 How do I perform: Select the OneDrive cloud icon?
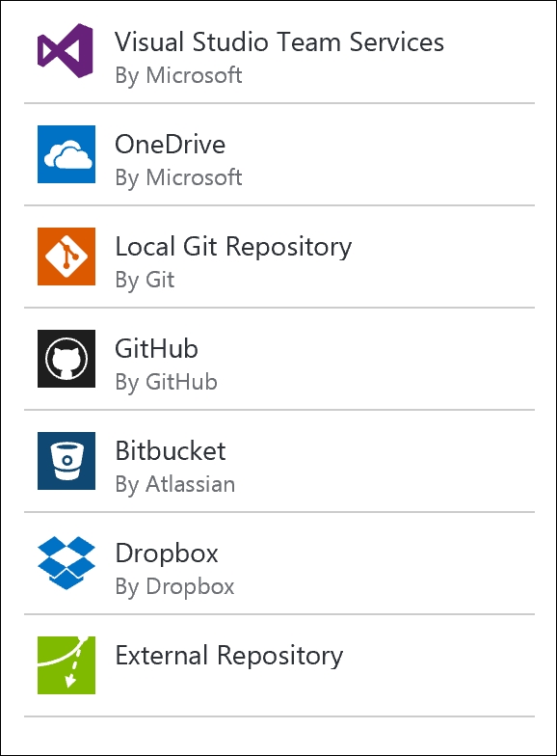click(66, 154)
